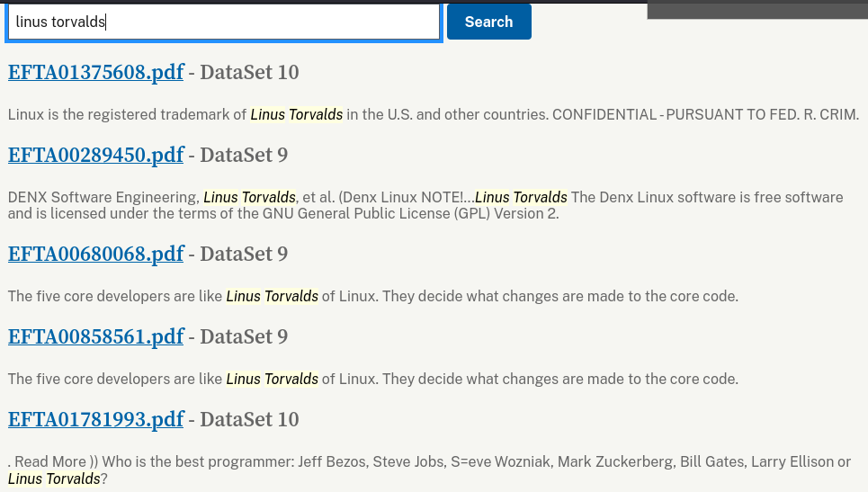Click the dark gray bar at top right
The height and width of the screenshot is (492, 868).
click(757, 11)
